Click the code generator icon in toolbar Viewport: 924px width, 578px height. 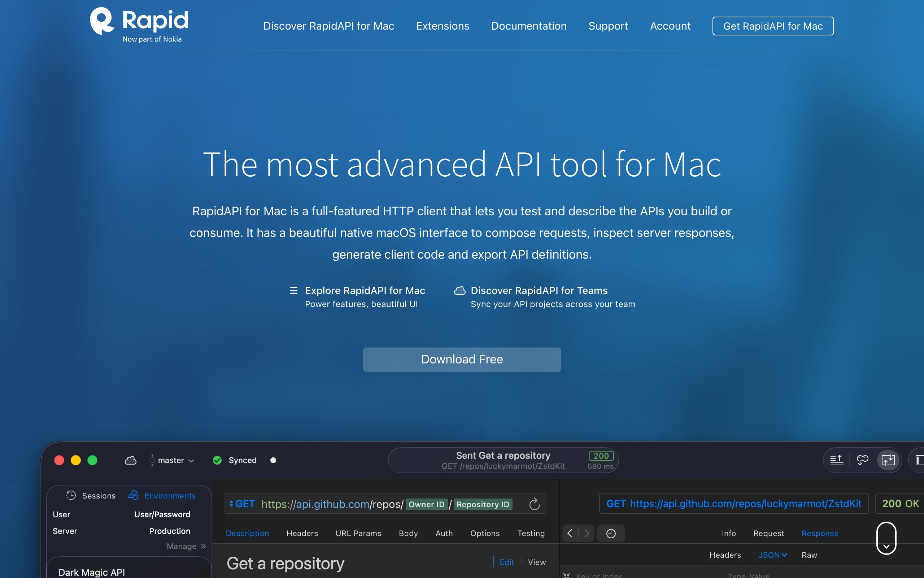[863, 460]
